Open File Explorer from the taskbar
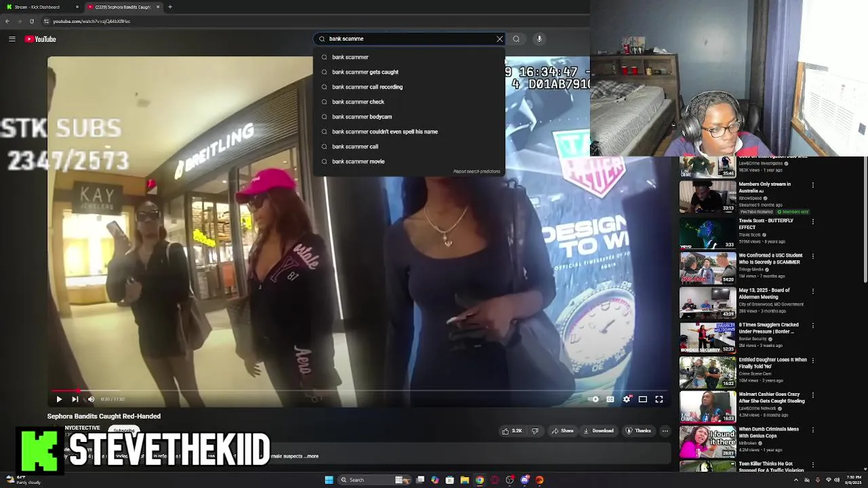Viewport: 868px width, 488px height. coord(465,480)
